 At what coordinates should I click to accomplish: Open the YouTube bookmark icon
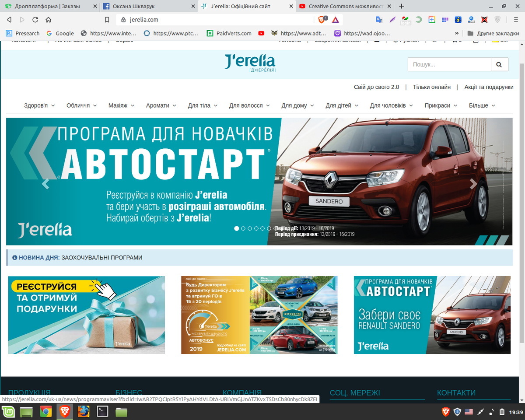[261, 33]
